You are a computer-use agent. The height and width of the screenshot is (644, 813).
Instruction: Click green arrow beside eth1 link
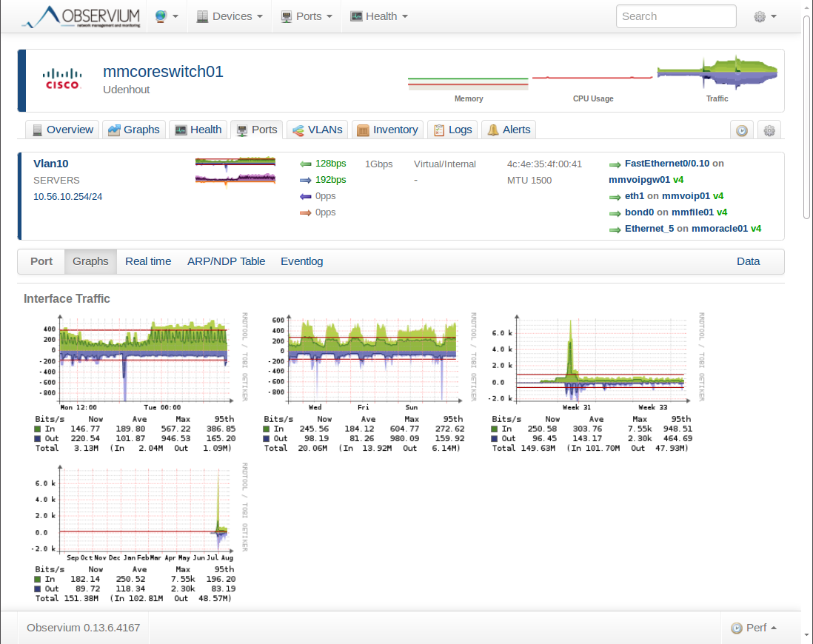[615, 197]
